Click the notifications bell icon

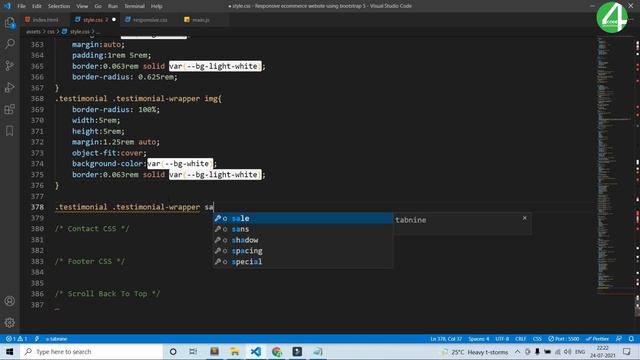point(631,339)
